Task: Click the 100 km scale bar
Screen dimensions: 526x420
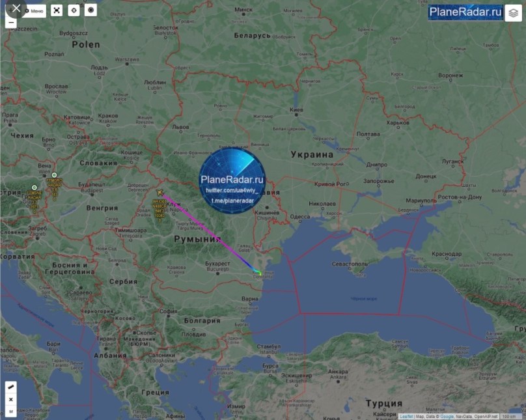Action: (x=512, y=416)
